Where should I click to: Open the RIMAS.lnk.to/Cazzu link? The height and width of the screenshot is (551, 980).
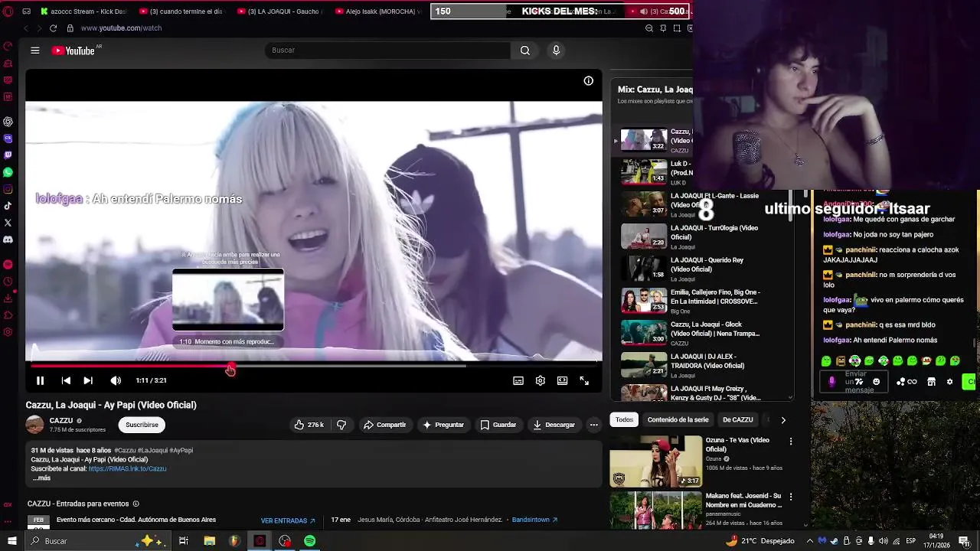(127, 469)
